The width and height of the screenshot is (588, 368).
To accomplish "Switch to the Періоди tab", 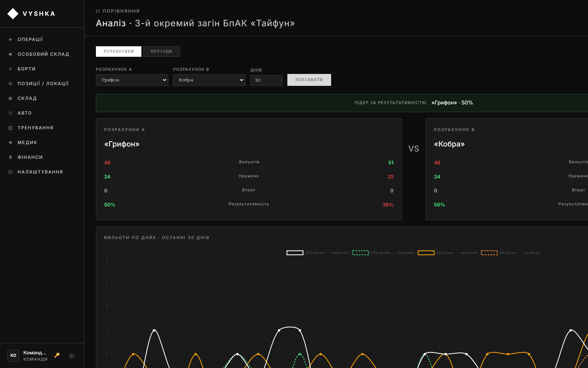I will (161, 51).
